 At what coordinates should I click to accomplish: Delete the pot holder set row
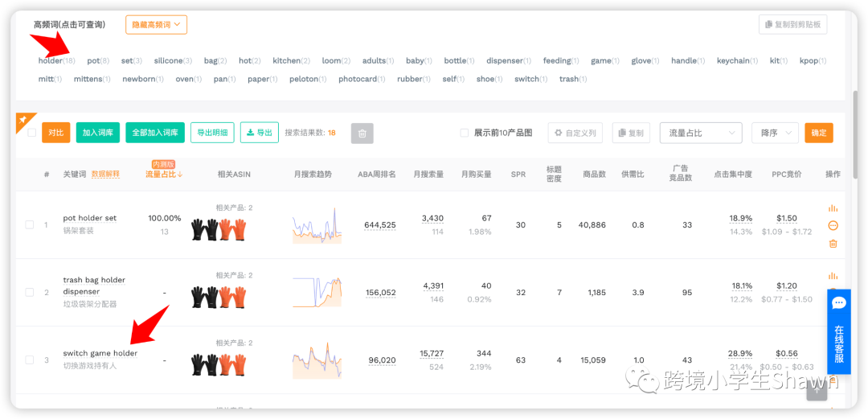[x=833, y=244]
